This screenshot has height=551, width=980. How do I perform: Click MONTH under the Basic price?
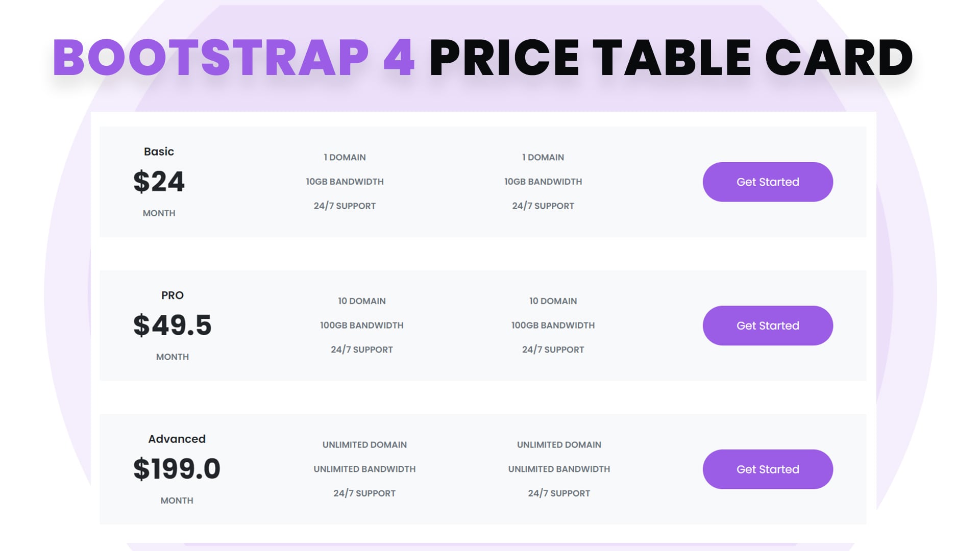[160, 213]
